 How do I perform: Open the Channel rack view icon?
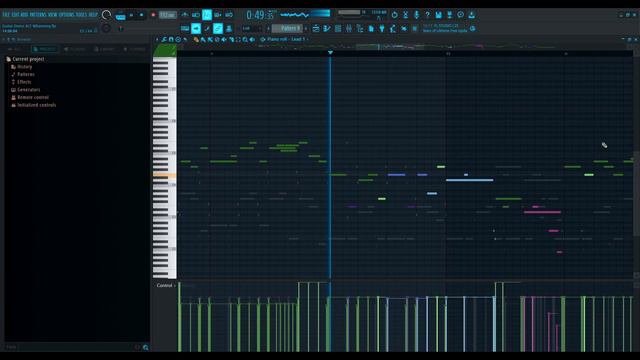(338, 28)
